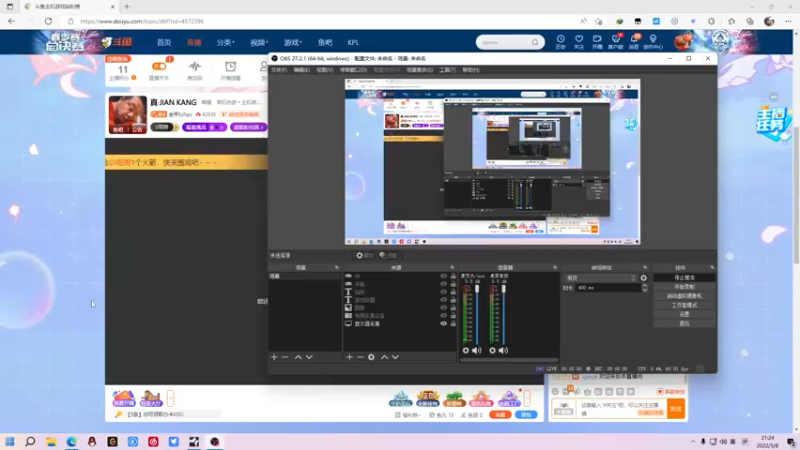Screen dimensions: 800x450
Task: Open the Tools menu in OBS
Action: pos(447,70)
